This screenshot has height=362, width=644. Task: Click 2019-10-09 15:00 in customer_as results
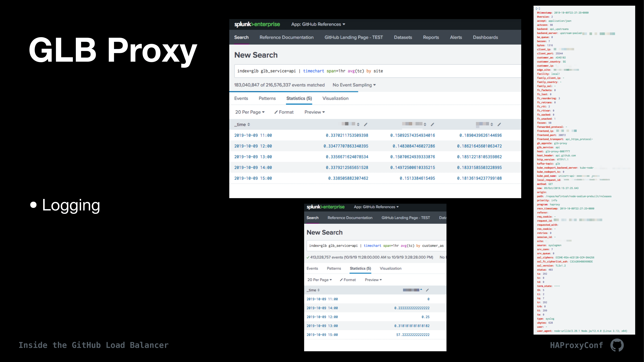(x=322, y=335)
